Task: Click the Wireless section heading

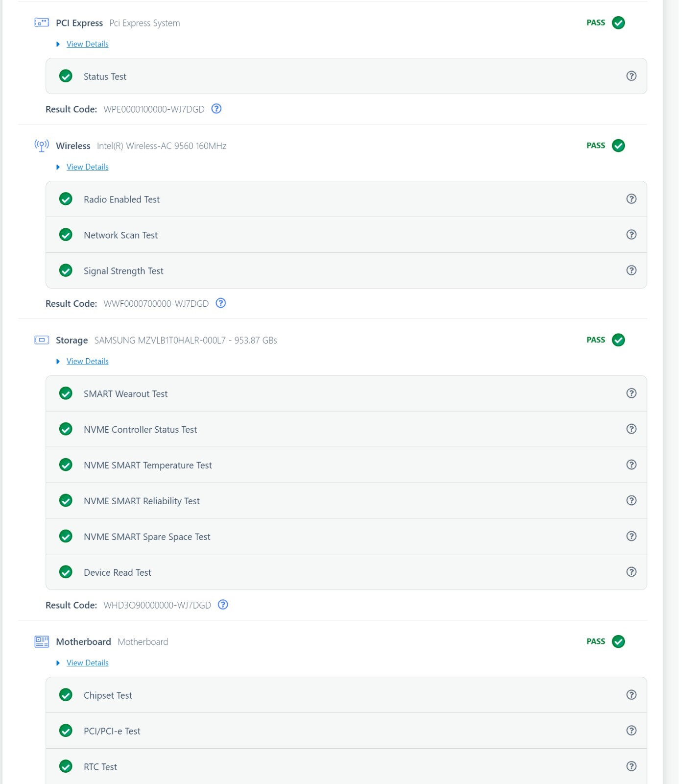Action: (73, 146)
